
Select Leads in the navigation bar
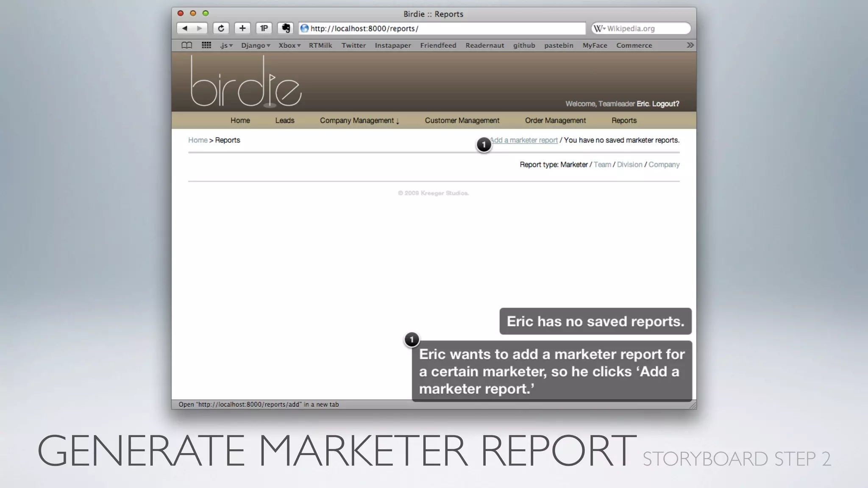tap(285, 120)
